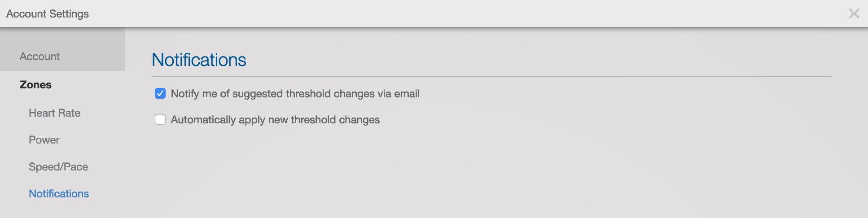The image size is (868, 218).
Task: Click the 'Automatically apply new threshold changes' label
Action: (x=275, y=120)
